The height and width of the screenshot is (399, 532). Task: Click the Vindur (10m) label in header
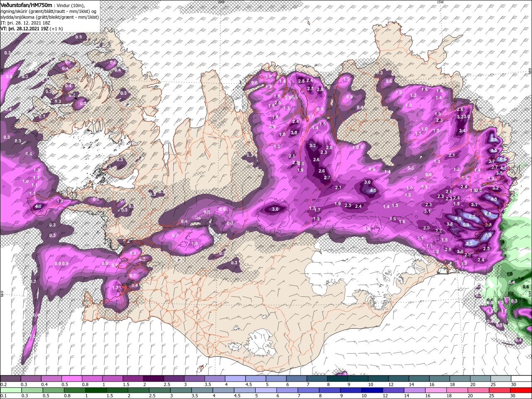[x=71, y=5]
